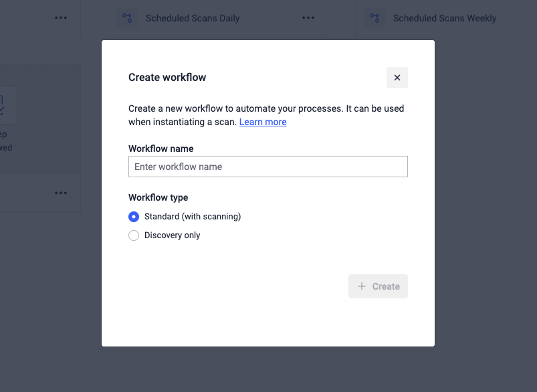The height and width of the screenshot is (392, 537).
Task: Close the Create workflow dialog with X
Action: [397, 78]
